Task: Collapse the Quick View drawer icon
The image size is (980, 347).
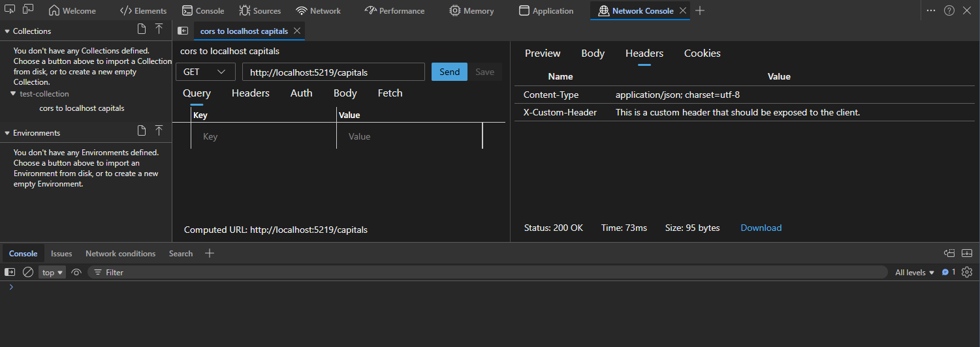Action: point(967,253)
